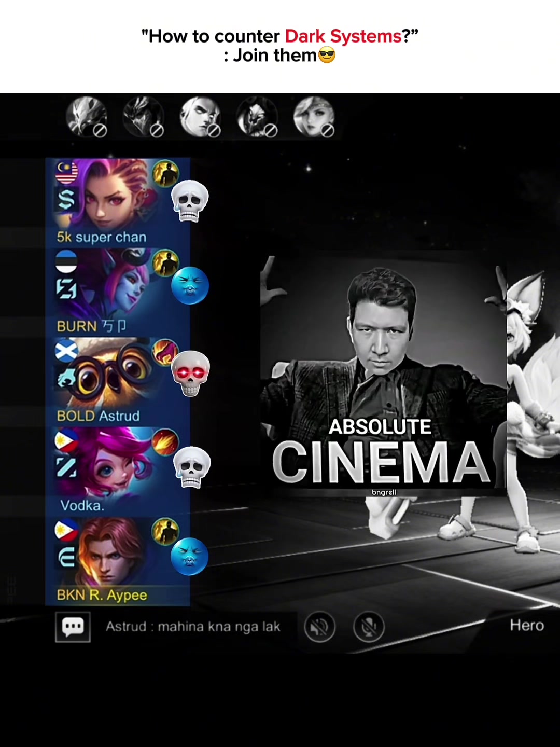
Task: Click the battle spell icon on BOLD Astrud
Action: tap(165, 352)
